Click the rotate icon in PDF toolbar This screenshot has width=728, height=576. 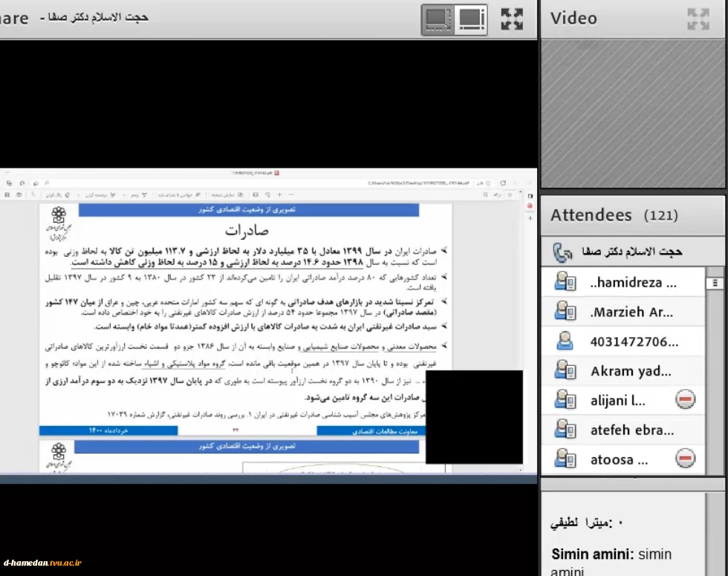[267, 194]
